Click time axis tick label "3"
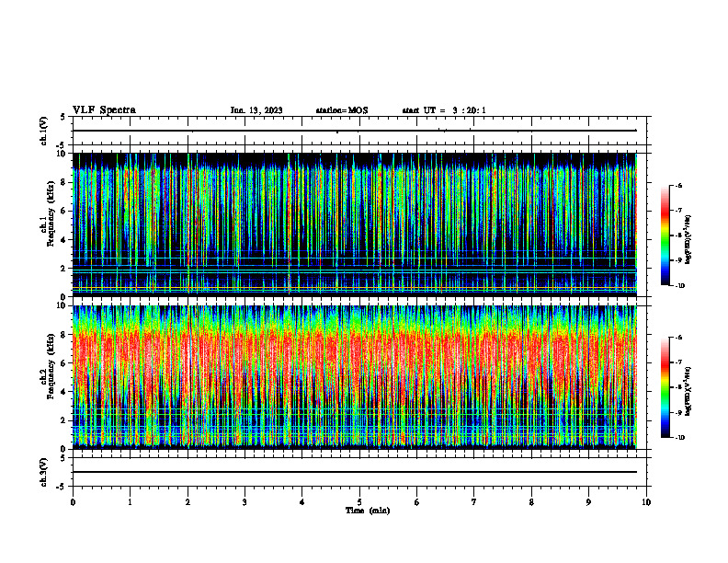Screen dimensions: 728x563 245,502
